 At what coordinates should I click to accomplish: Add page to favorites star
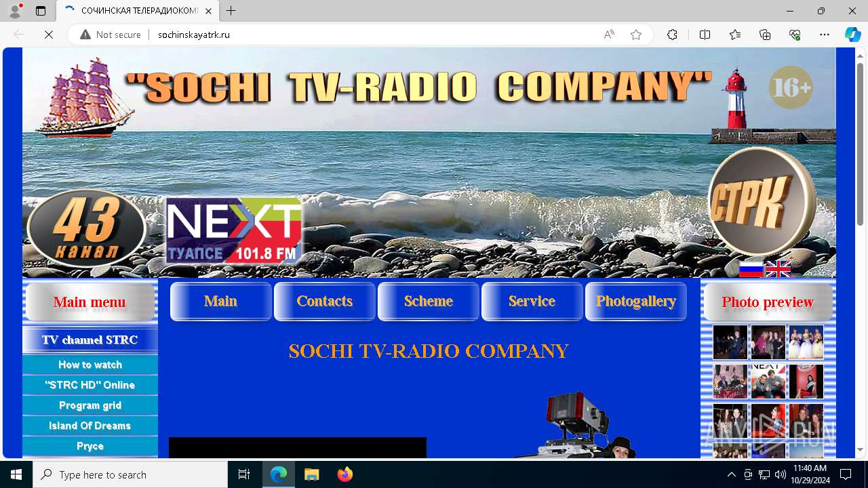tap(636, 35)
